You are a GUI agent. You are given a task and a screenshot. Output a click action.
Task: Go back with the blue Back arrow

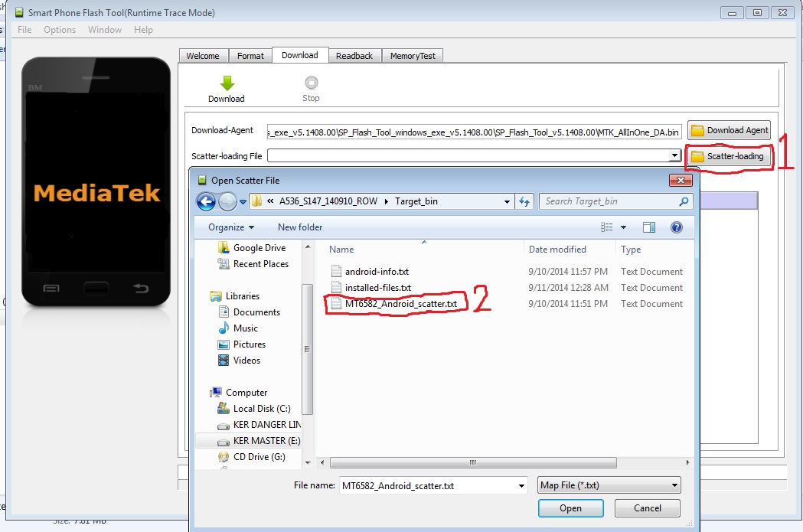207,202
